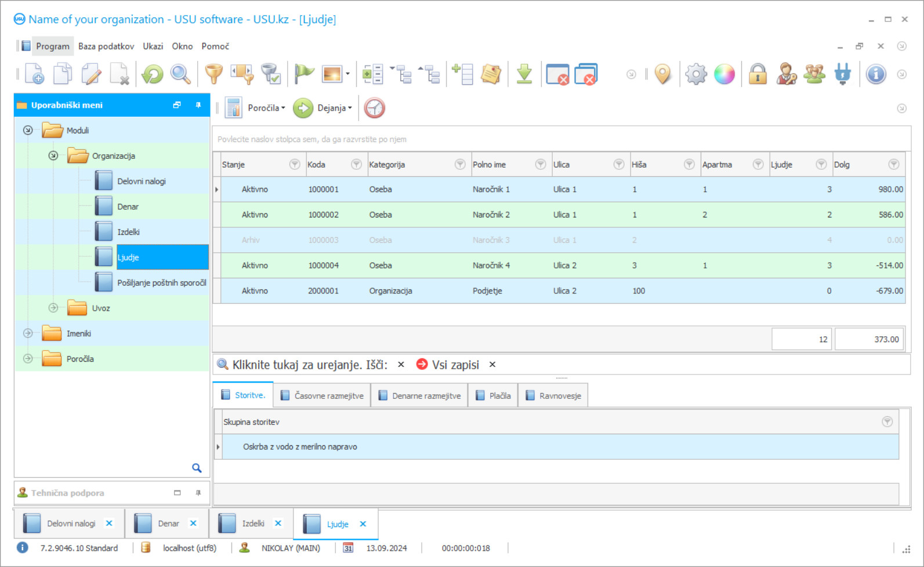
Task: Click the picture image icon in toolbar
Action: (x=332, y=74)
